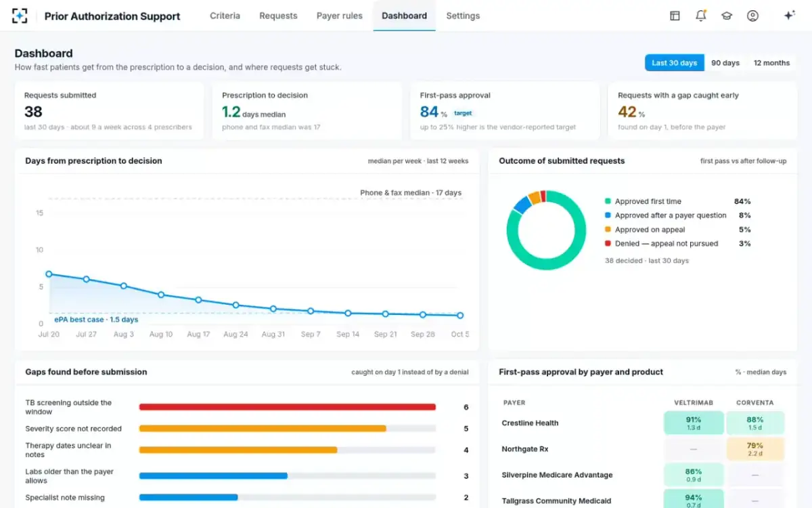Click Crestline Health Corventa 88% cell
Image resolution: width=812 pixels, height=508 pixels.
tap(755, 423)
